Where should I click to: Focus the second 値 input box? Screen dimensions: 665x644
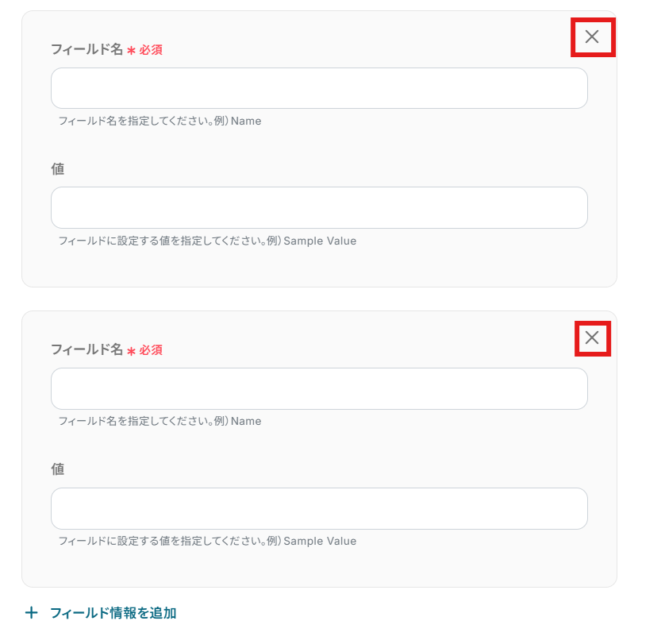[319, 508]
